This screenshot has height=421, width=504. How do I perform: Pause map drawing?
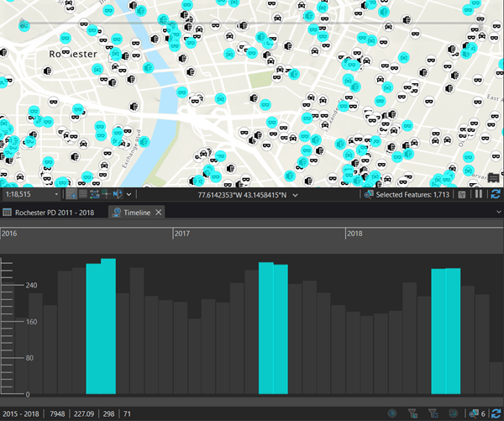click(479, 194)
